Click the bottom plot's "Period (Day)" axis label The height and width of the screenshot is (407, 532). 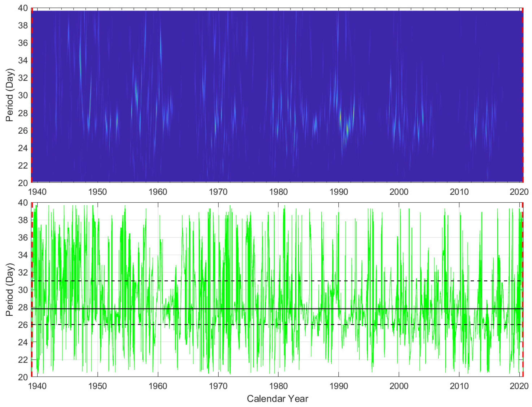click(10, 289)
